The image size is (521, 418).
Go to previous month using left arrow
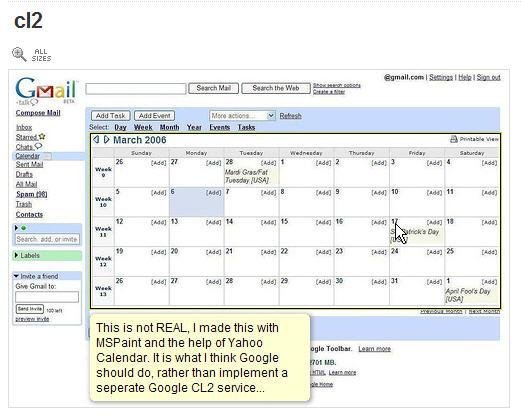[96, 140]
